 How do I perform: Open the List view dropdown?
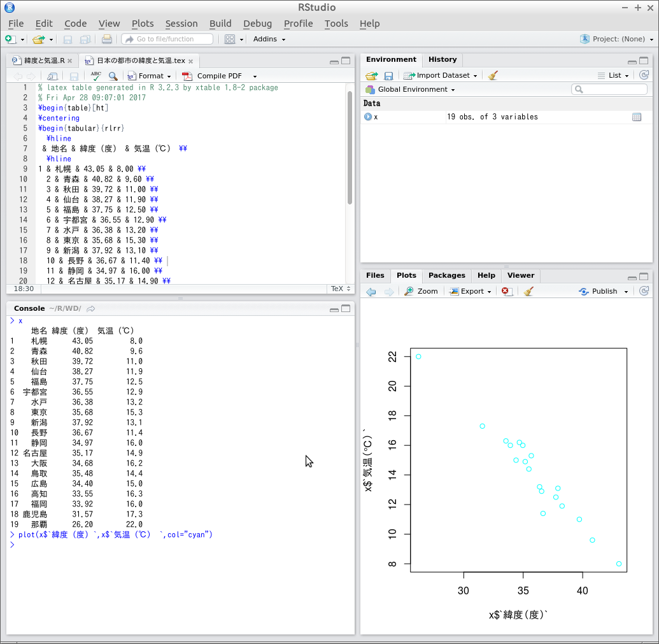[x=614, y=76]
